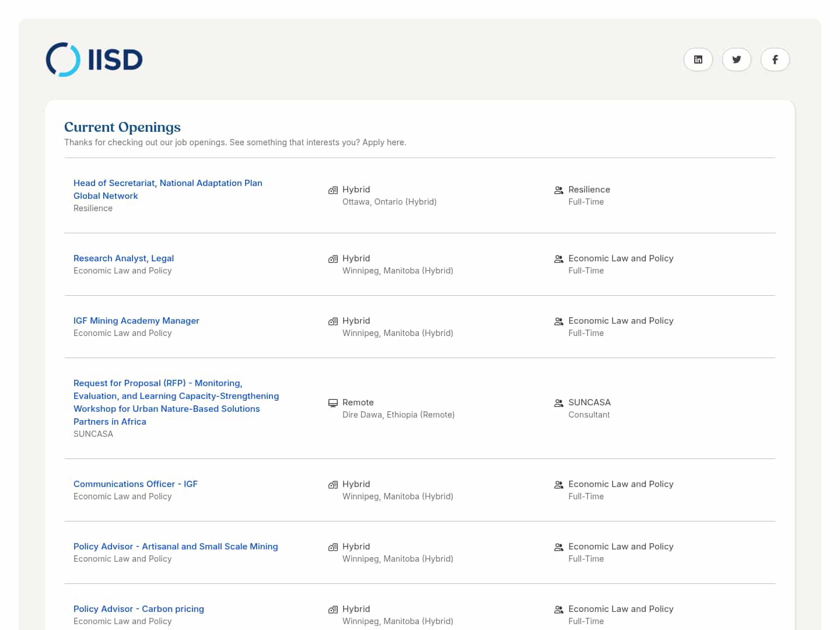
Task: Click remote monitor icon beside Dire Dawa listing
Action: pos(333,403)
